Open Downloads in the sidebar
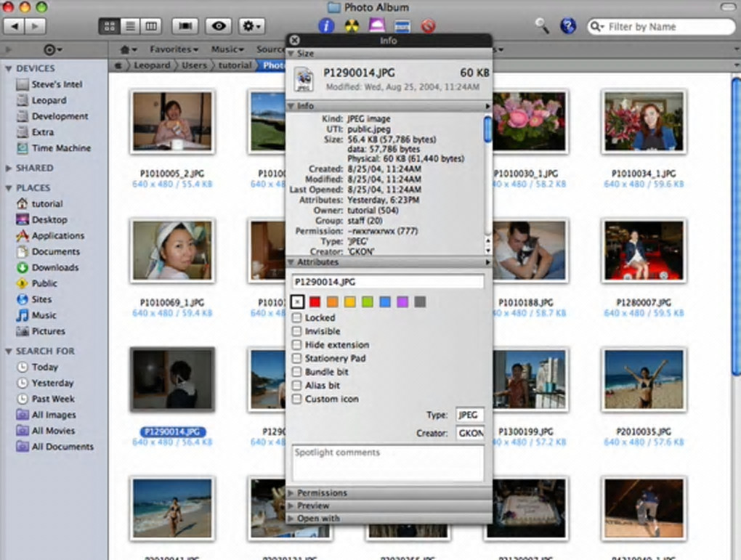The width and height of the screenshot is (741, 560). pyautogui.click(x=47, y=267)
